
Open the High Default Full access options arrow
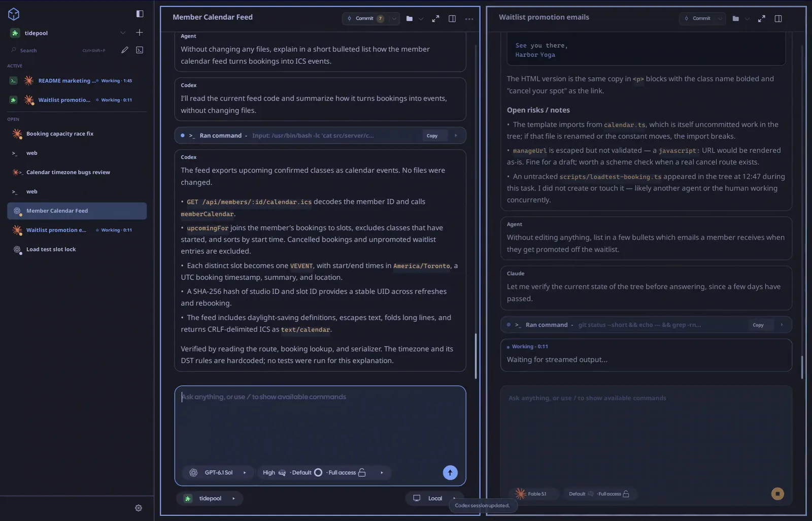[382, 473]
